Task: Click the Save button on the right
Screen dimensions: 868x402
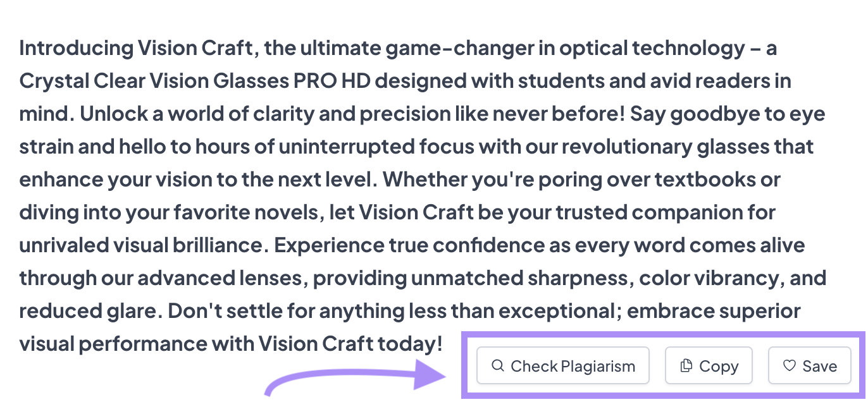Action: (810, 365)
